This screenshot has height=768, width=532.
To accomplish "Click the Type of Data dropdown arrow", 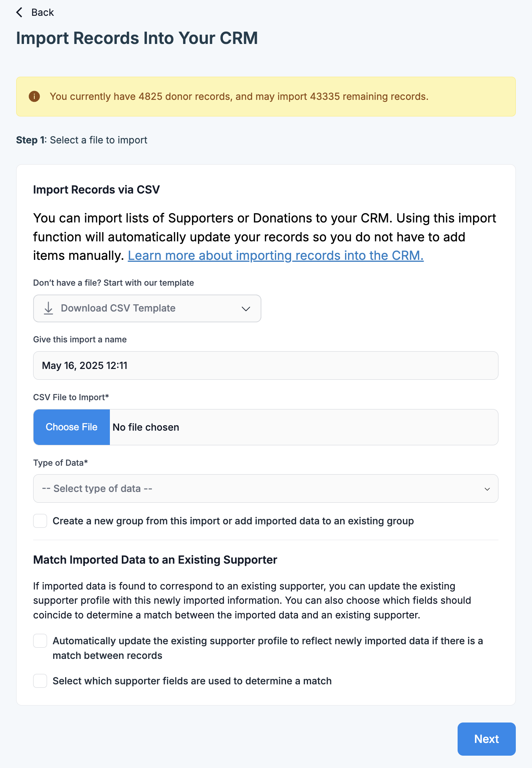I will pyautogui.click(x=487, y=489).
